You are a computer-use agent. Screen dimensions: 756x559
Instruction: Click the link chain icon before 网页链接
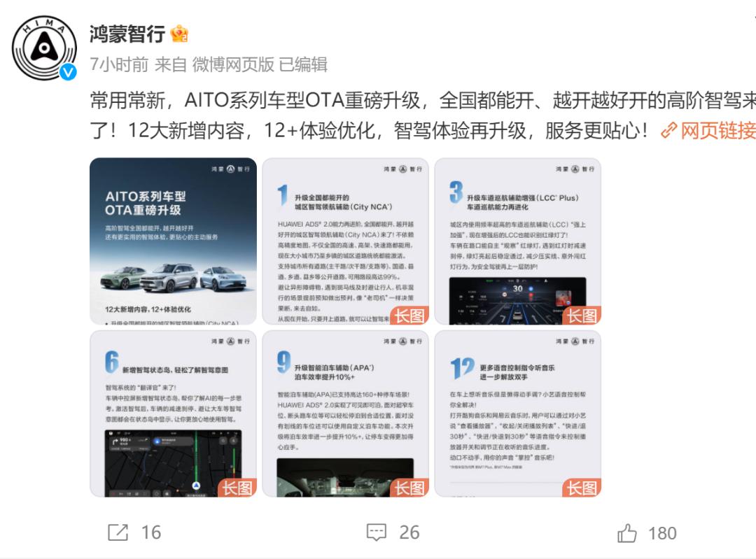point(669,130)
